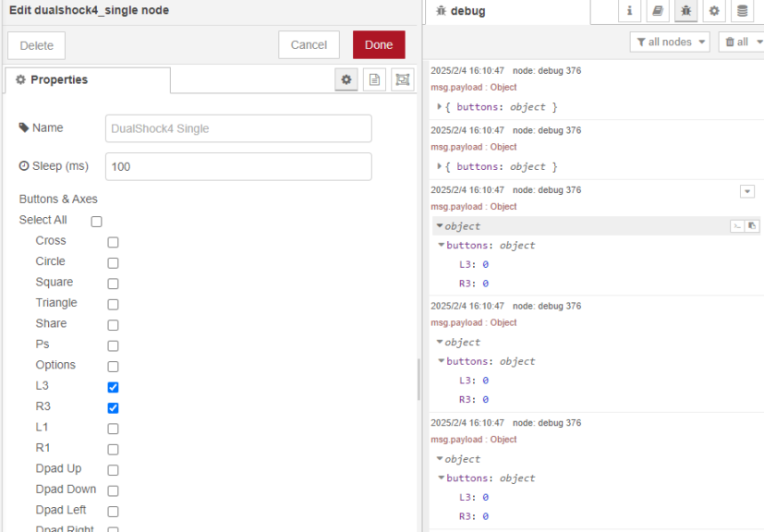This screenshot has width=764, height=532.
Task: Open context data database sidebar icon
Action: pyautogui.click(x=743, y=11)
